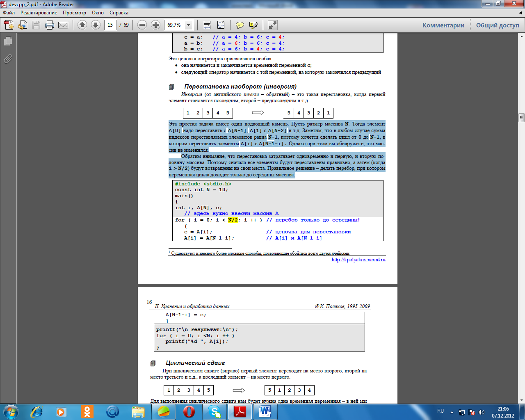Open Skype from the taskbar
525x420 pixels.
point(215,411)
